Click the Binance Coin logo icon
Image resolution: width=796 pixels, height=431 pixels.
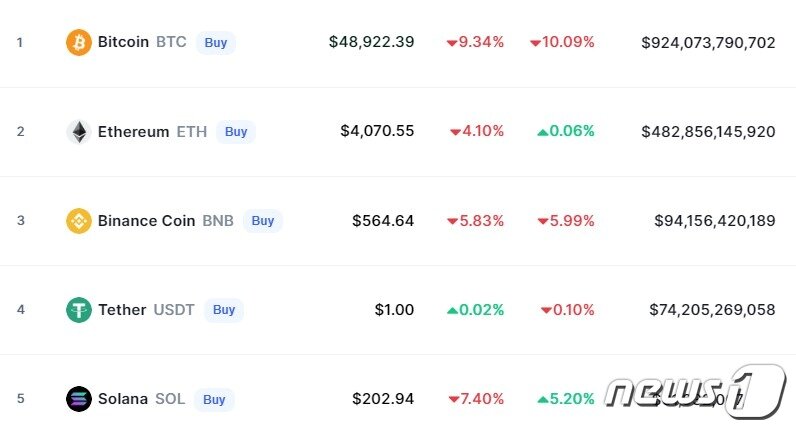pos(78,220)
